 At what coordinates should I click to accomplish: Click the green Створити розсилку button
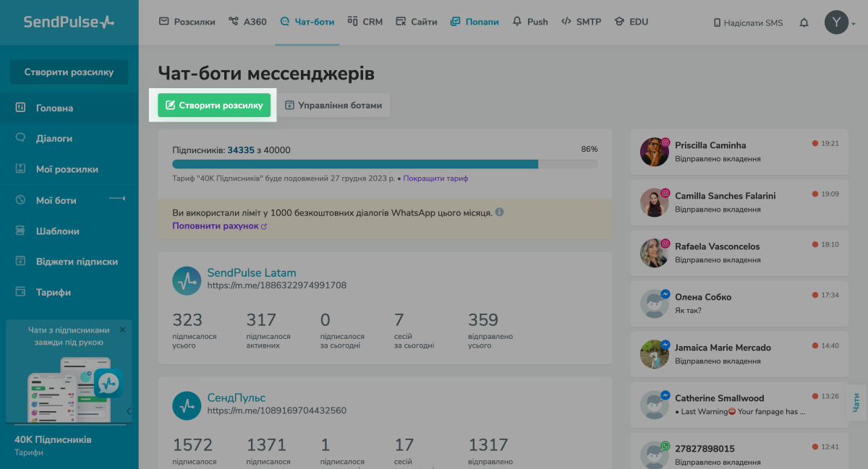[x=213, y=105]
